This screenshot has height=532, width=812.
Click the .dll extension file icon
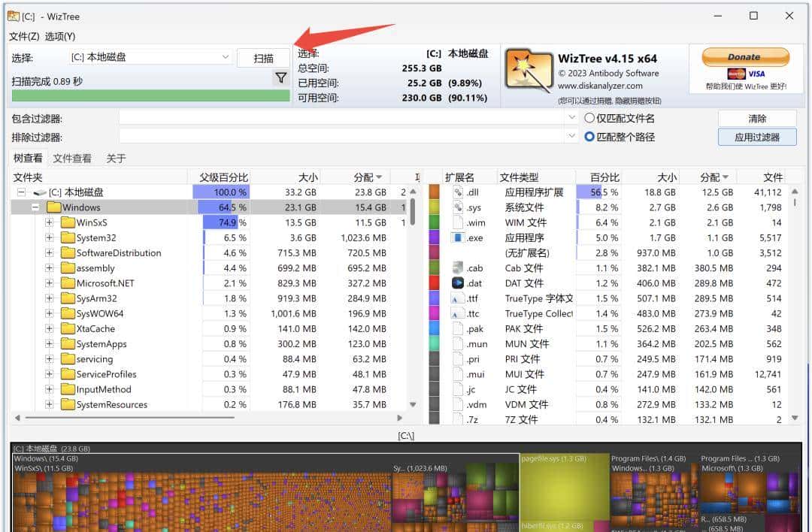click(x=459, y=192)
